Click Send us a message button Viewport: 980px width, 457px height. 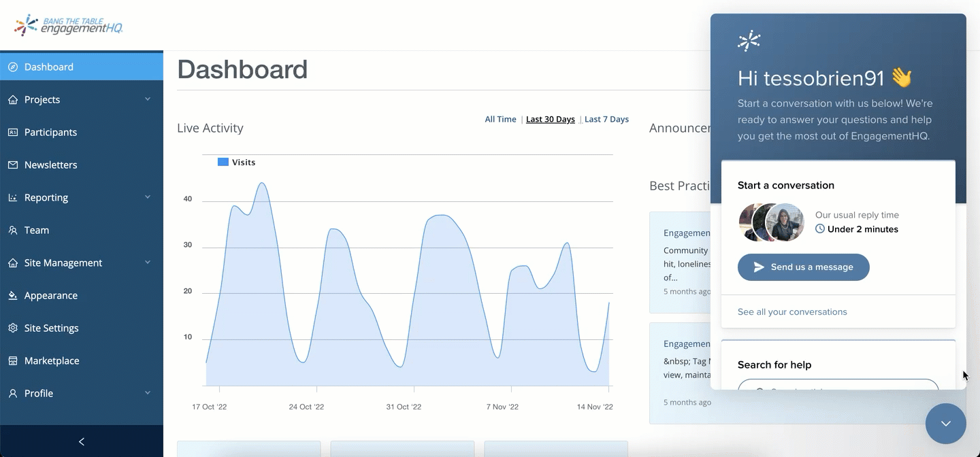tap(804, 267)
